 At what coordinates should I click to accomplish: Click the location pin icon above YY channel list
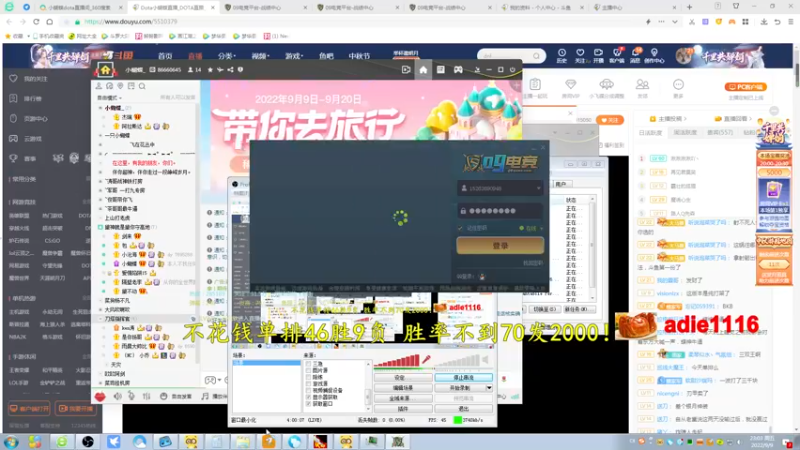(x=120, y=86)
